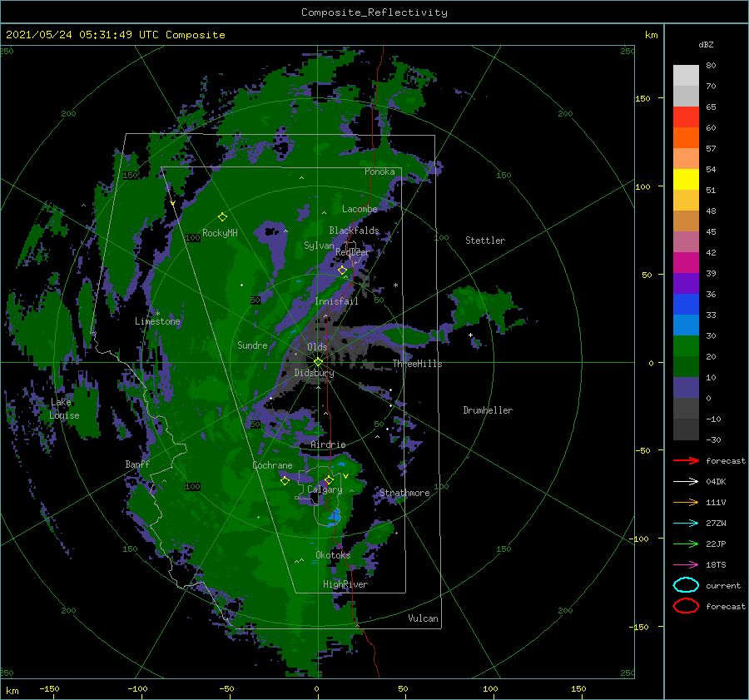Click the red forecast arrow legend icon
This screenshot has height=700, width=749.
(x=686, y=460)
